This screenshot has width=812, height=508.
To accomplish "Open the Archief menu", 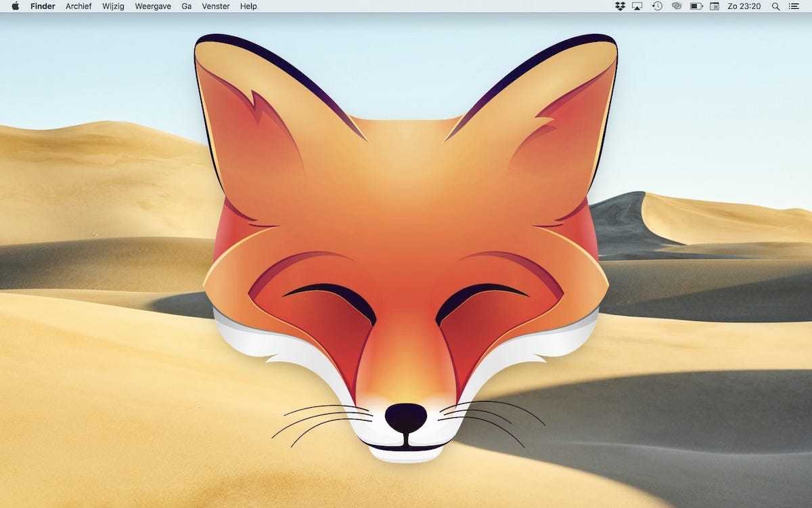I will pos(78,6).
